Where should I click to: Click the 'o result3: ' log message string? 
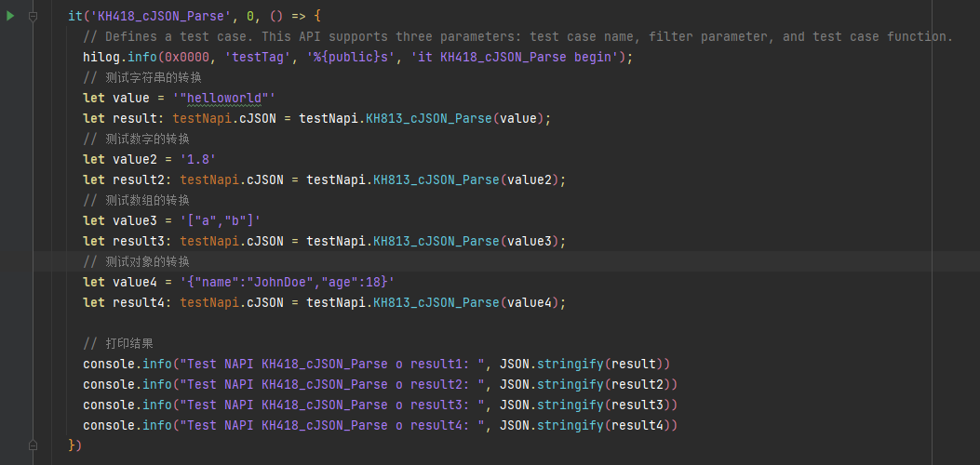(332, 405)
